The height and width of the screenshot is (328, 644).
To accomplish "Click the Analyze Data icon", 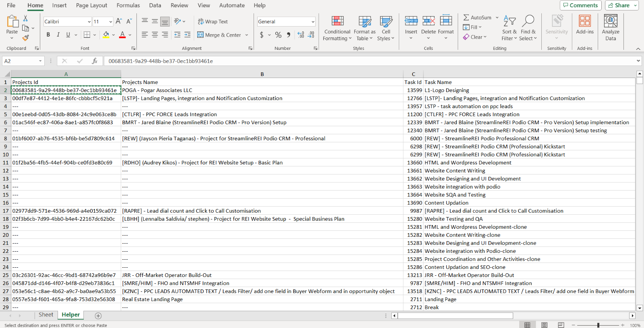I will point(611,21).
